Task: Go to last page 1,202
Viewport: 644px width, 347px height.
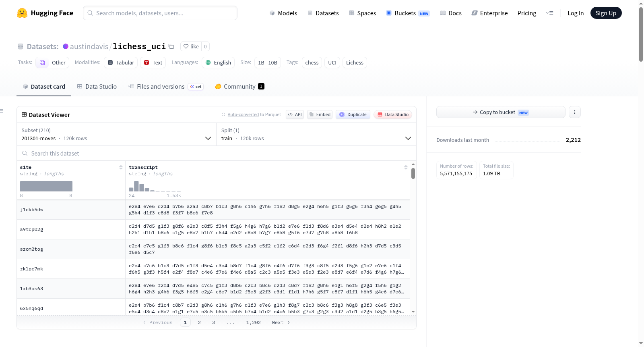Action: tap(254, 322)
